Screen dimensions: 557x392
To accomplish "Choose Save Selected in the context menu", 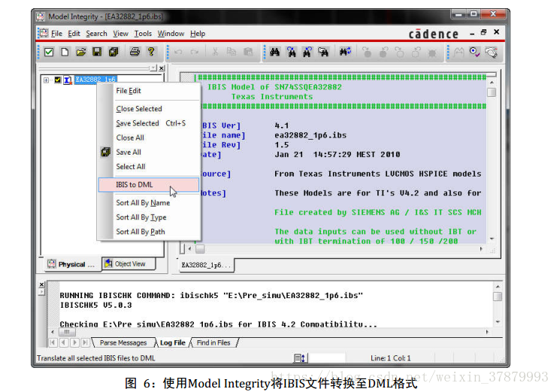I will tap(149, 123).
